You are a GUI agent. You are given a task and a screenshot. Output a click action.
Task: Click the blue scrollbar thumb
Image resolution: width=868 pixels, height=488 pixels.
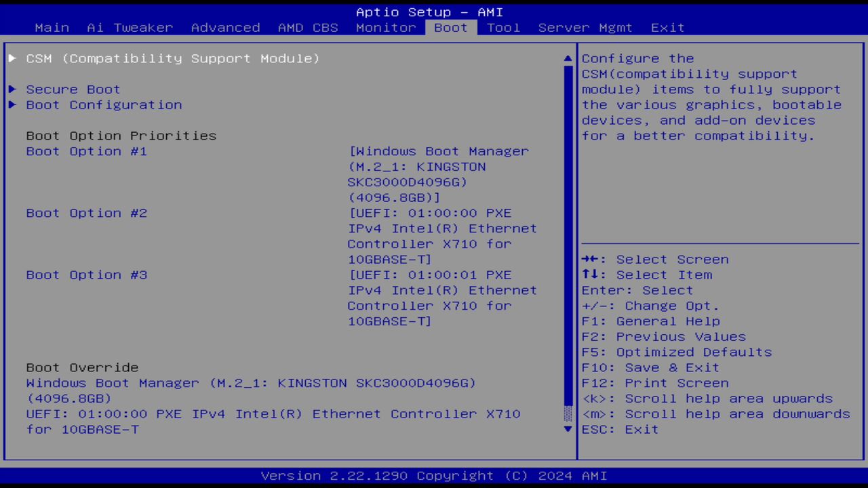(x=568, y=235)
